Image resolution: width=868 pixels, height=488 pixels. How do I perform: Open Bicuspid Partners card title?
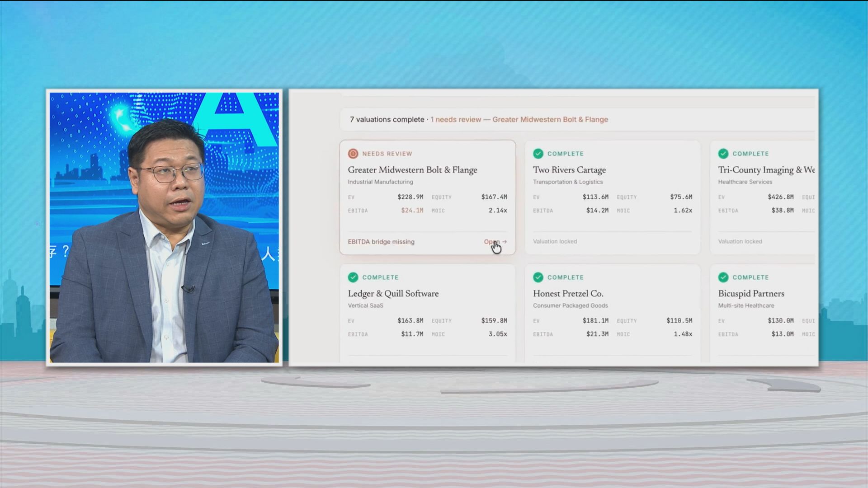[751, 294]
